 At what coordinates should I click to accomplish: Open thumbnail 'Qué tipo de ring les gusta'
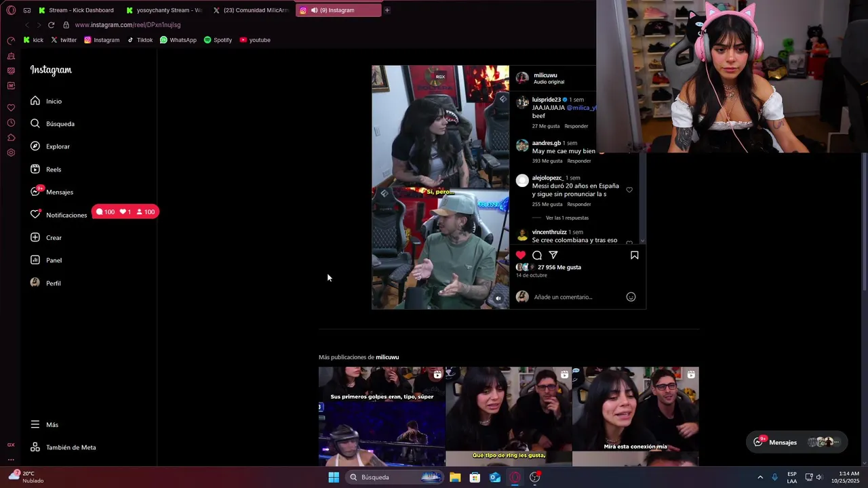[x=509, y=417]
